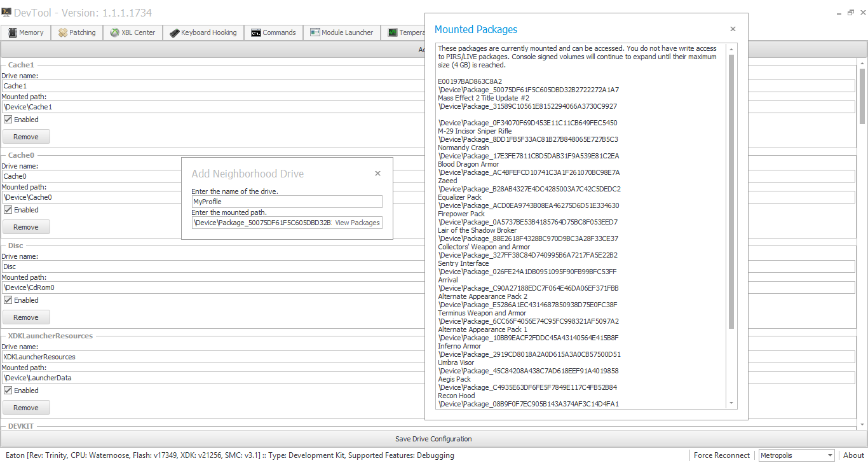Click 'Recon Hood' package name
Viewport: 868px width, 463px height.
coord(456,396)
